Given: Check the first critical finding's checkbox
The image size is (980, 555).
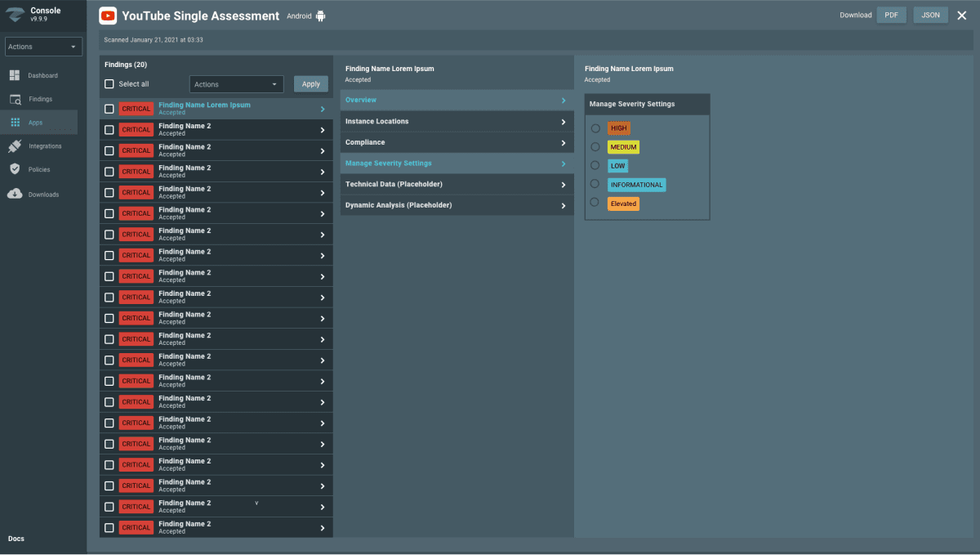Looking at the screenshot, I should pyautogui.click(x=109, y=108).
